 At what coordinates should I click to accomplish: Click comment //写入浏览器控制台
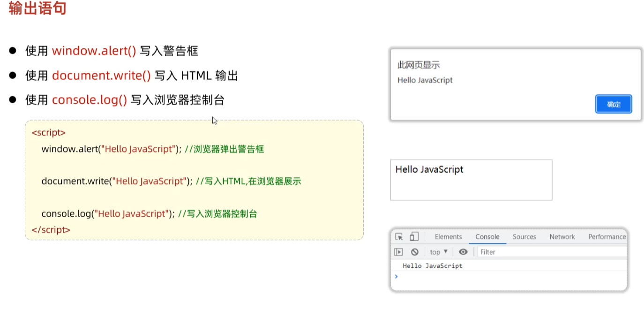[217, 214]
